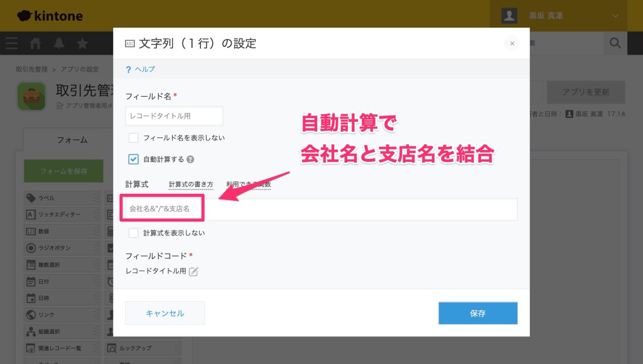Open favorites star icon
This screenshot has width=643, height=364.
(82, 43)
